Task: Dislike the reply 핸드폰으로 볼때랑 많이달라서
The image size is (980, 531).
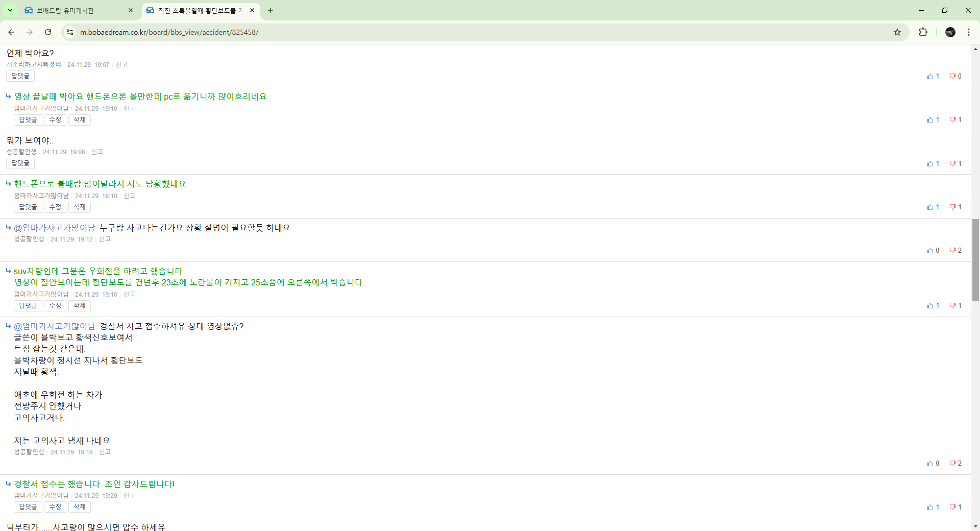Action: click(955, 207)
